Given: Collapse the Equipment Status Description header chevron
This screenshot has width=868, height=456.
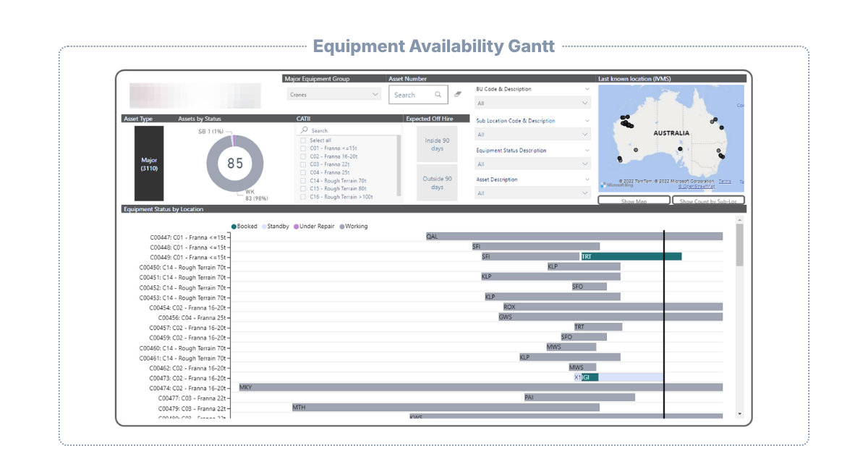Looking at the screenshot, I should coord(587,151).
